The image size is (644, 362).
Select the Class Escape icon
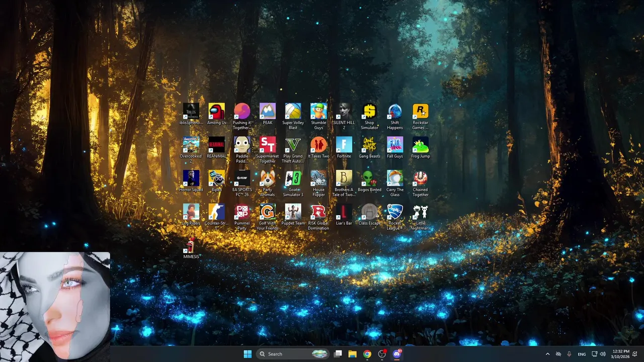pos(369,215)
